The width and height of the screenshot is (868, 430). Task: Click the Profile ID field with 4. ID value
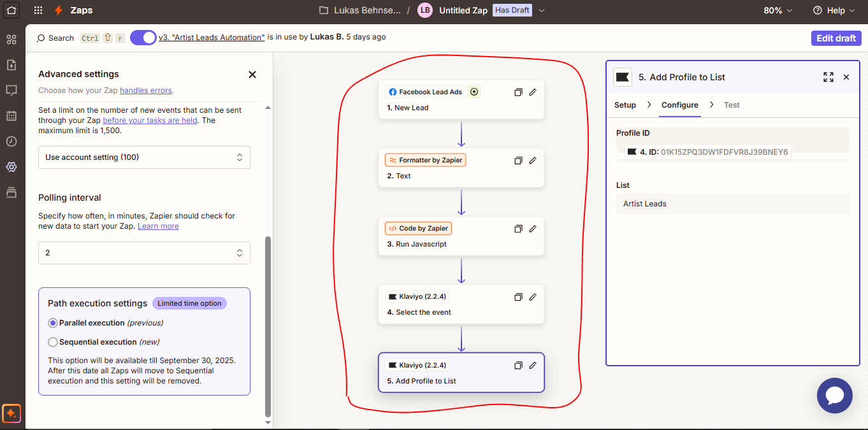[x=733, y=140]
